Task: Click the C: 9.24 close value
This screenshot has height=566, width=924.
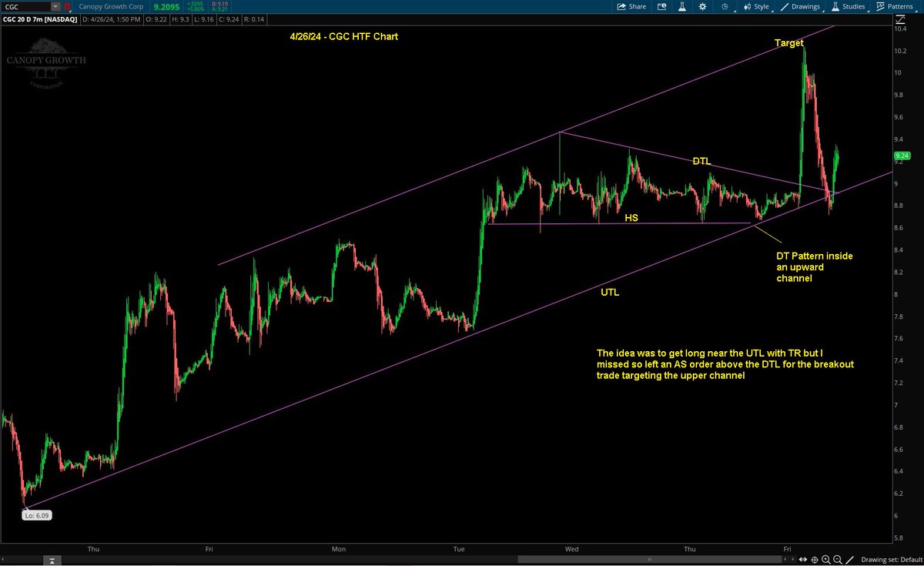Action: coord(229,19)
